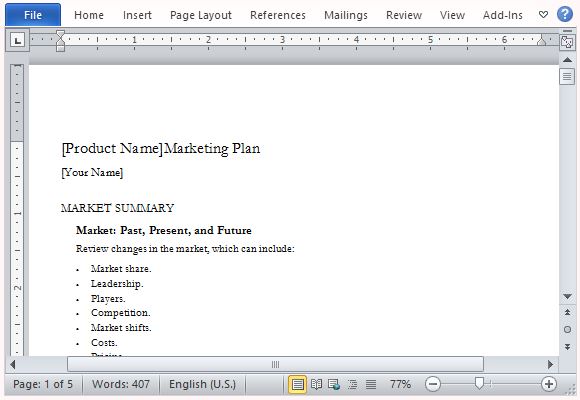Switch to Full Screen Reading view

coord(316,384)
